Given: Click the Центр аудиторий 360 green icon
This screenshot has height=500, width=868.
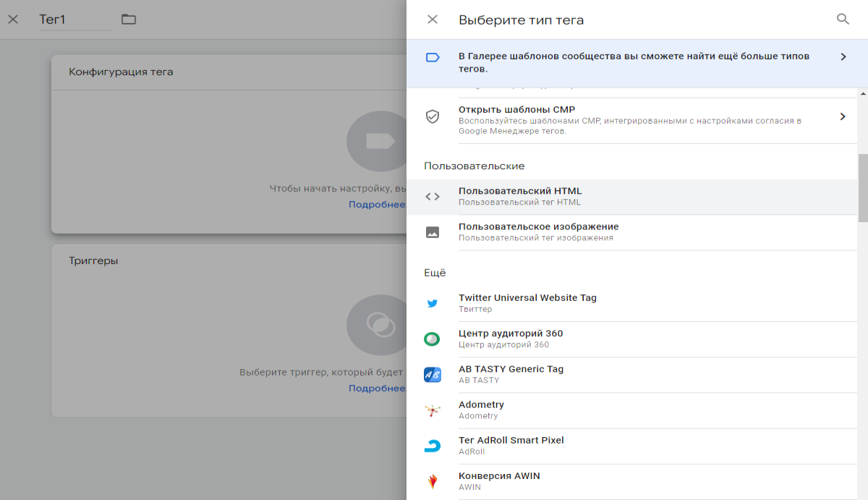Looking at the screenshot, I should point(433,339).
